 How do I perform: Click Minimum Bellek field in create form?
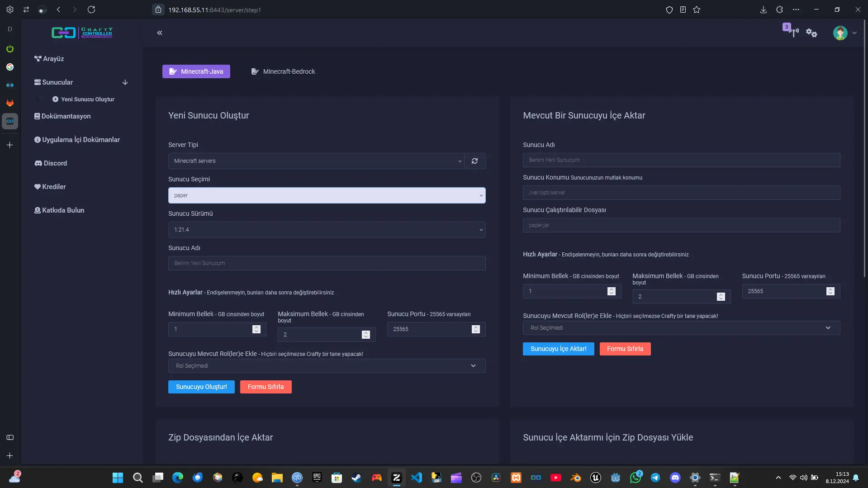click(x=217, y=329)
